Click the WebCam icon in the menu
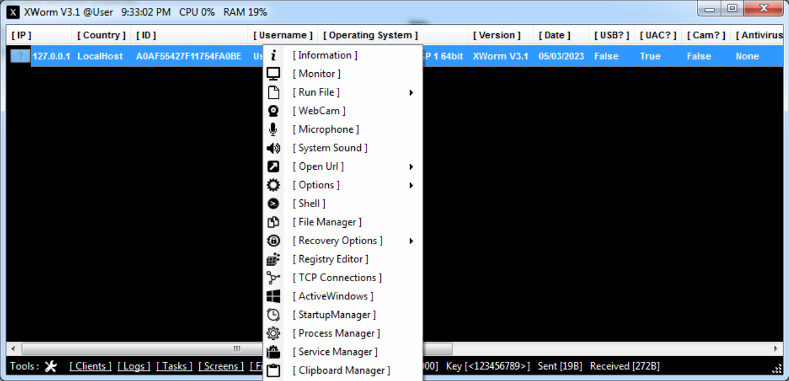 click(273, 111)
